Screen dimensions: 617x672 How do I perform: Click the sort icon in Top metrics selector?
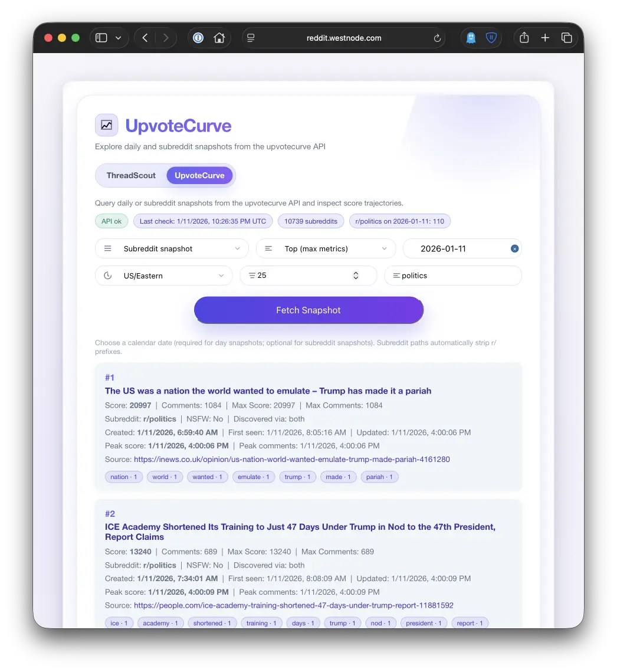pyautogui.click(x=268, y=248)
